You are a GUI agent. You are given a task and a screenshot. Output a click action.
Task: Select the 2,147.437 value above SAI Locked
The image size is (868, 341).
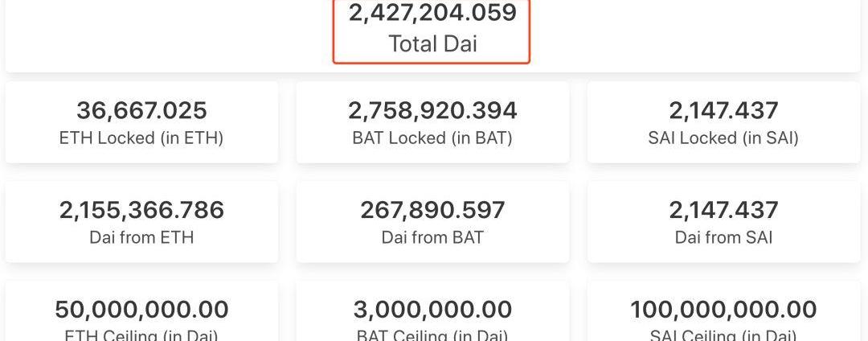pyautogui.click(x=723, y=110)
